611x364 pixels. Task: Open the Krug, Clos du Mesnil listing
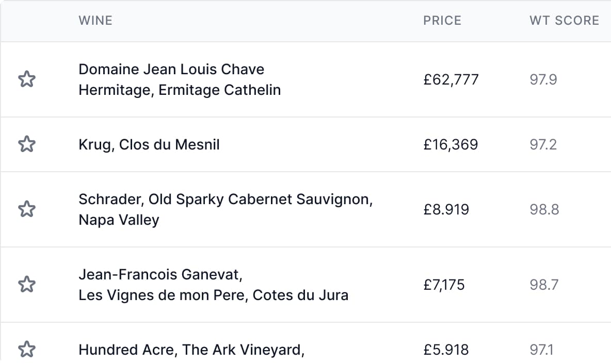point(149,144)
